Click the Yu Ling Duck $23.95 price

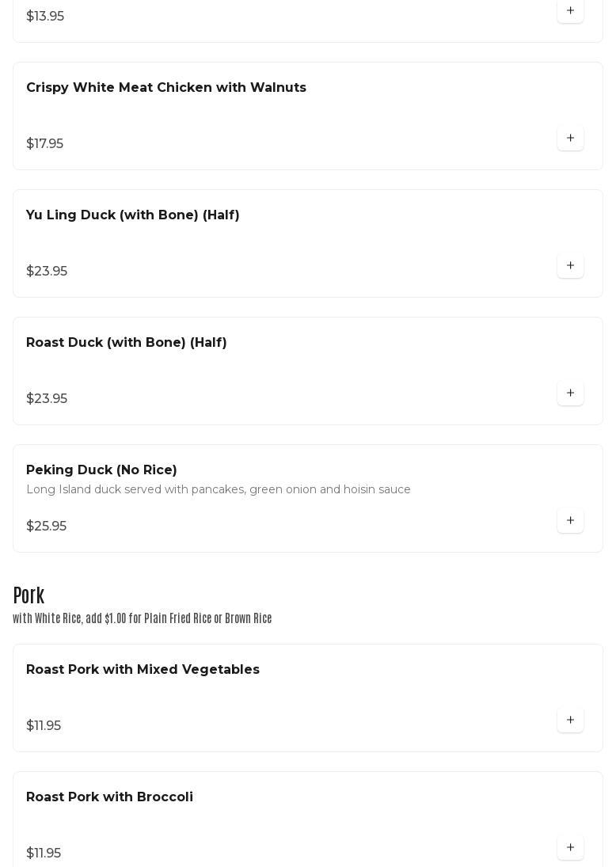point(47,272)
